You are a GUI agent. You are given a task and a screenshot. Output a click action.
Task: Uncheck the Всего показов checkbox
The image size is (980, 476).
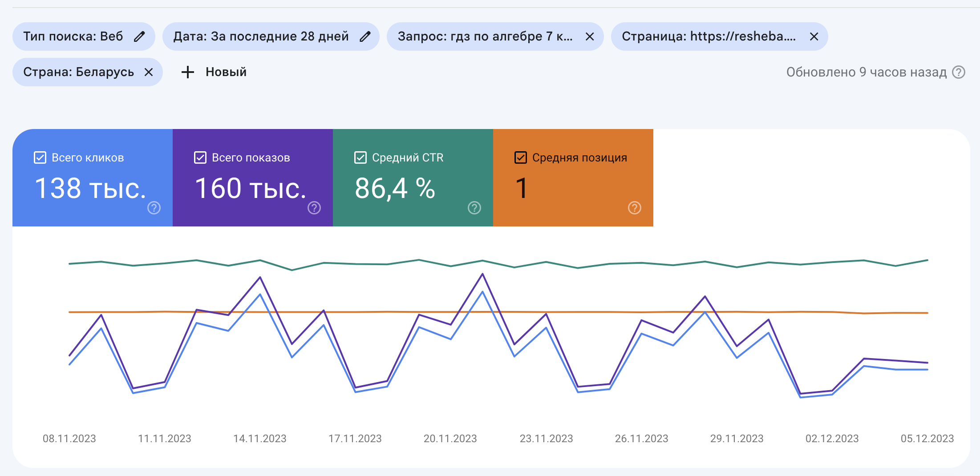point(200,157)
